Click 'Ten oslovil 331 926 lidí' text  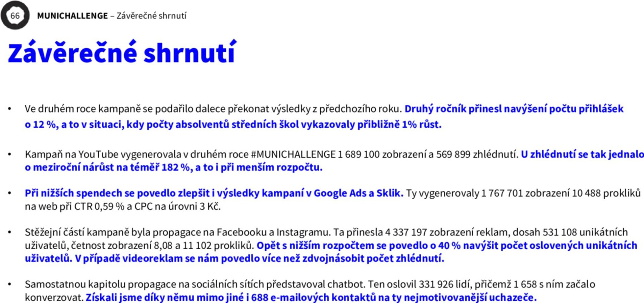tap(420, 285)
